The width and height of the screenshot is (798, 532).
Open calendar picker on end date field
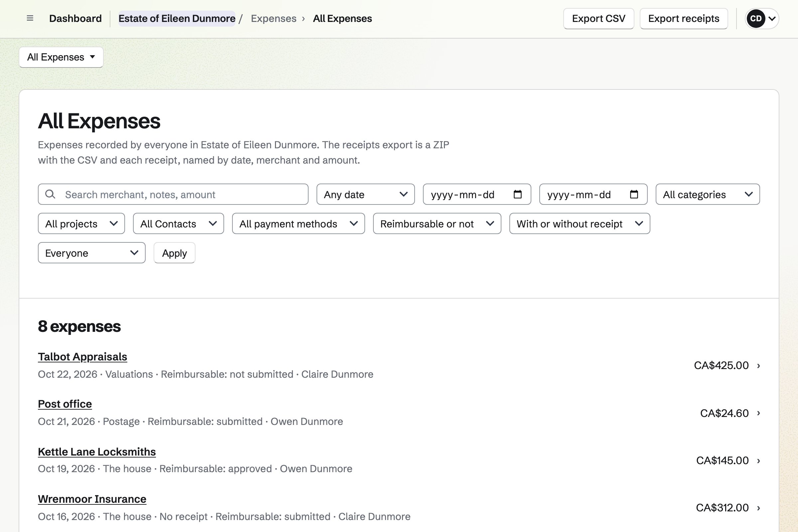(634, 195)
